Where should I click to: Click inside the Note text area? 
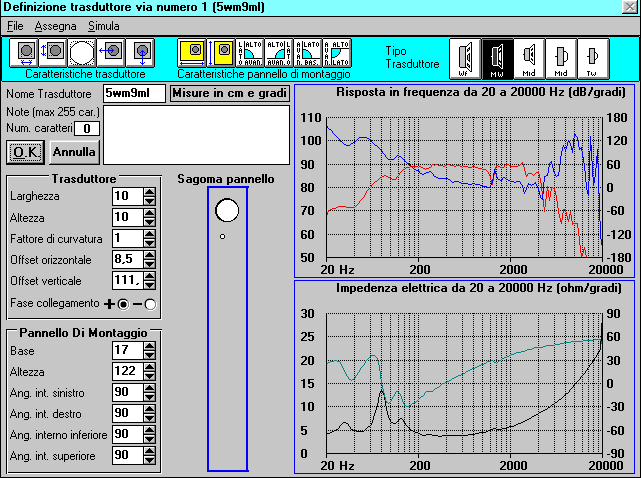point(197,135)
